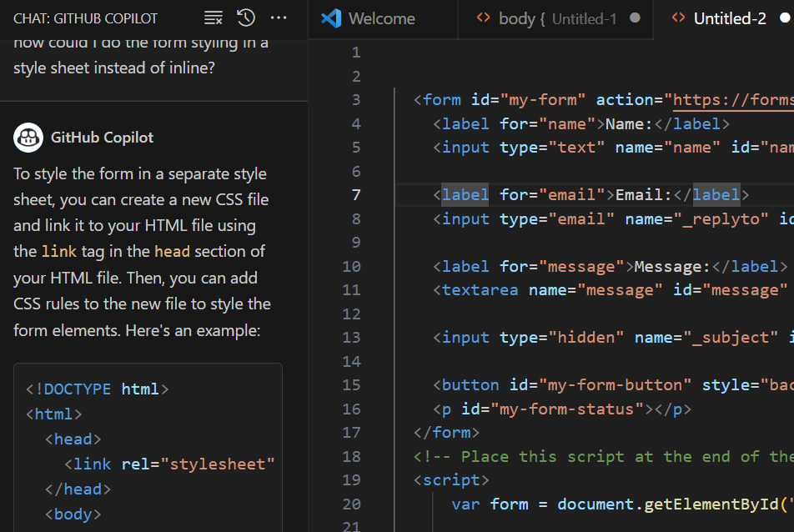Select the Untitled-2 editor tab
Viewport: 794px width, 532px height.
[x=730, y=18]
